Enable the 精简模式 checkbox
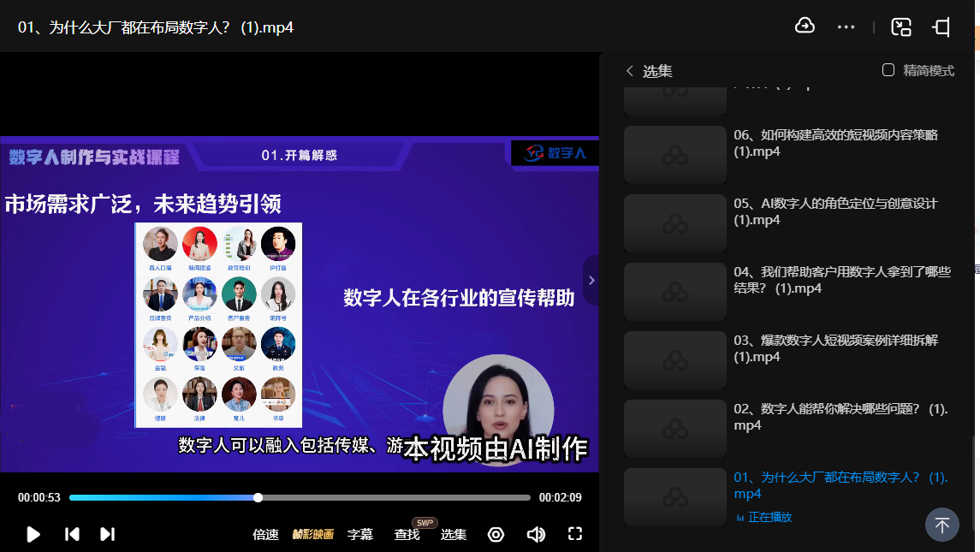The image size is (980, 552). coord(888,70)
